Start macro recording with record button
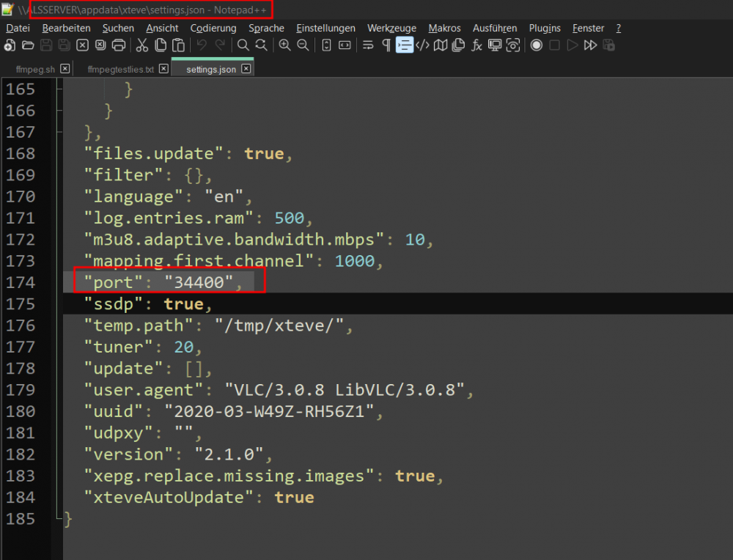Viewport: 733px width, 560px height. coord(537,45)
